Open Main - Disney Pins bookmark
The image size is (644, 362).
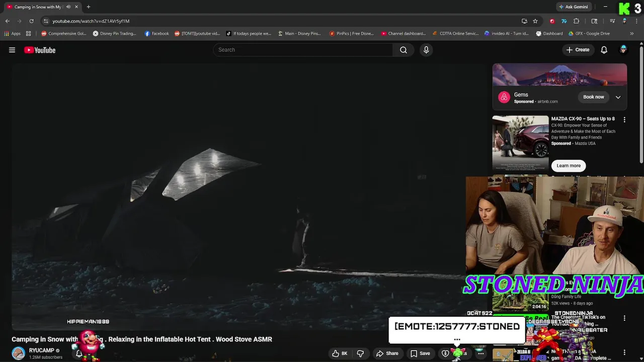[299, 34]
